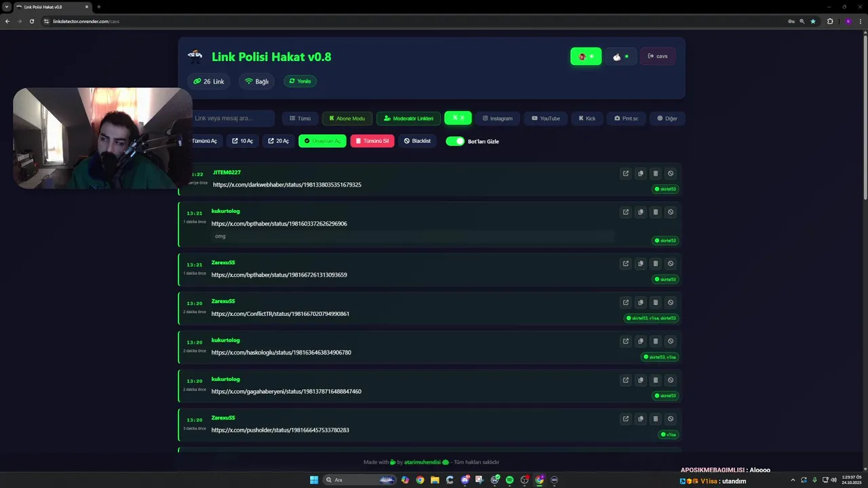The image size is (868, 488).
Task: Expand hidden system tray icons chevron
Action: point(793,480)
